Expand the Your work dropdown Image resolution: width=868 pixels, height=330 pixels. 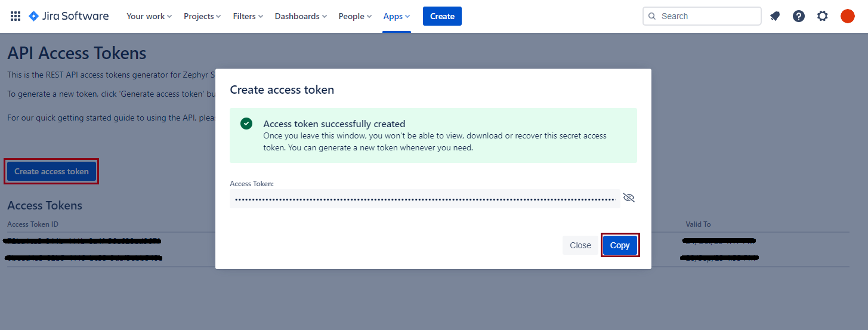tap(149, 16)
